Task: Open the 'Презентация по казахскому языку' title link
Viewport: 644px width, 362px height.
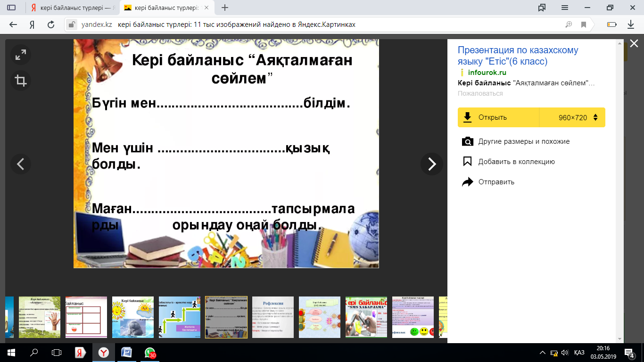Action: [x=518, y=56]
